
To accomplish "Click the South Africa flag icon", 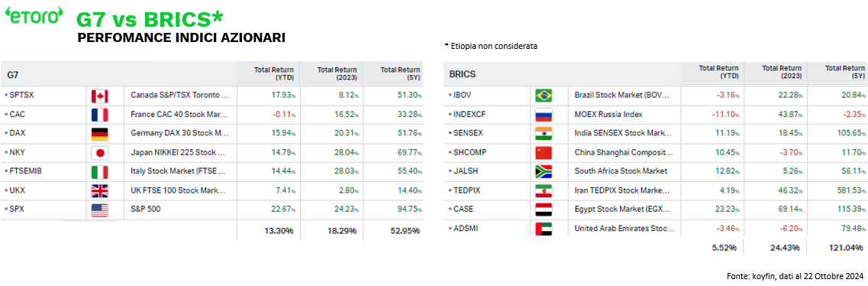I will [x=544, y=171].
